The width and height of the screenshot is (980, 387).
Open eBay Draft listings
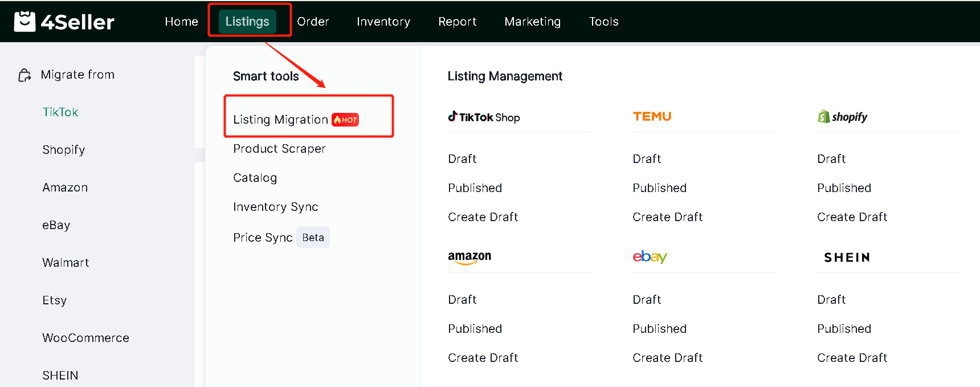pos(647,300)
